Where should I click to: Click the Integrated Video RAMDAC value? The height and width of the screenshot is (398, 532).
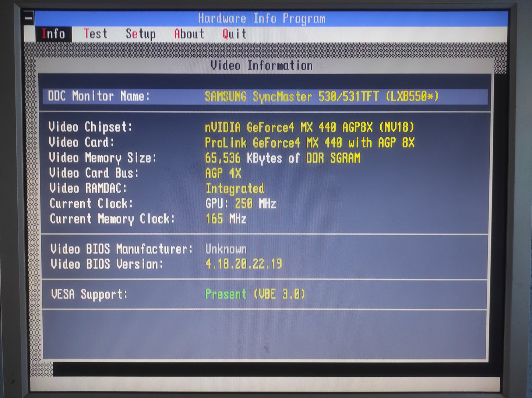235,189
